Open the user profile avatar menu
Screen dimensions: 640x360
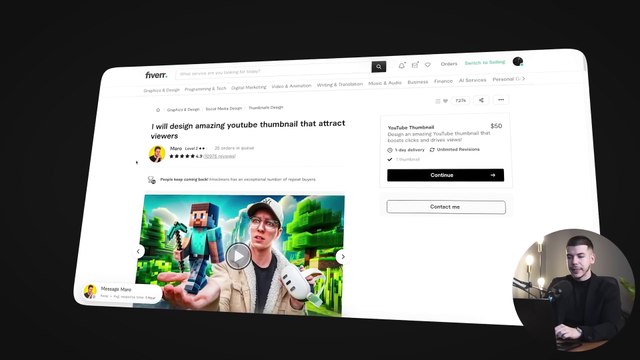pos(518,62)
